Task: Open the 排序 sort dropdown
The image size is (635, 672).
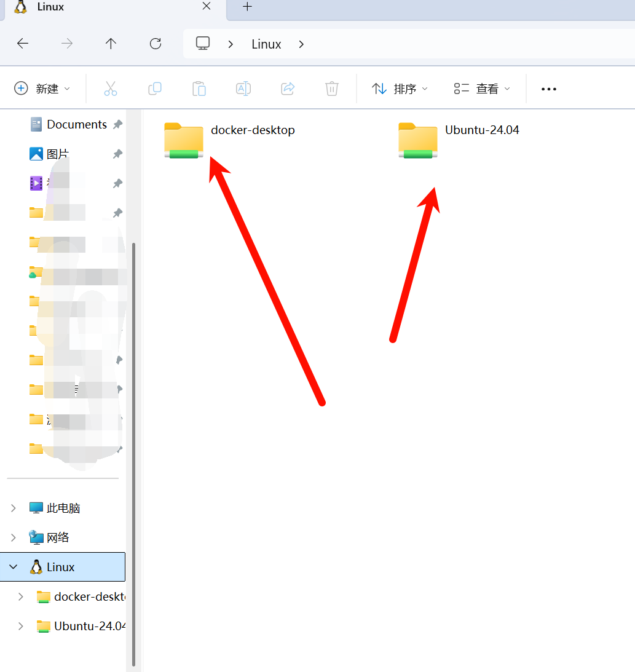Action: pos(400,89)
